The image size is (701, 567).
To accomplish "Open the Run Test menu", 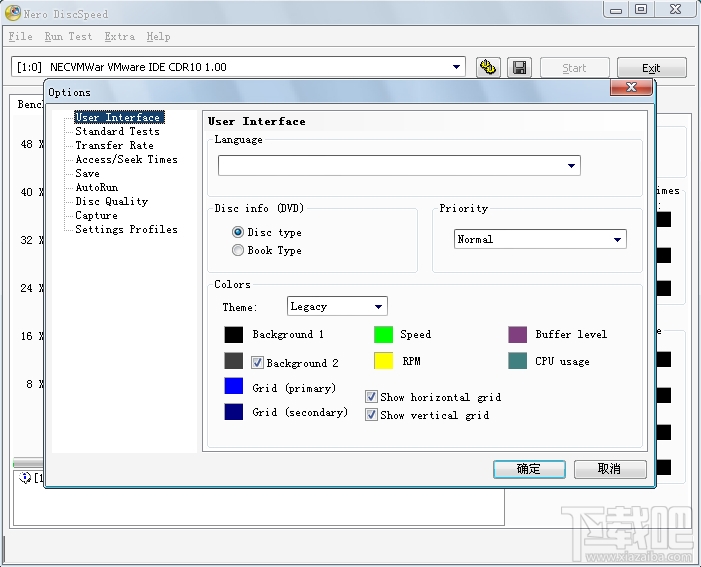I will [x=68, y=37].
